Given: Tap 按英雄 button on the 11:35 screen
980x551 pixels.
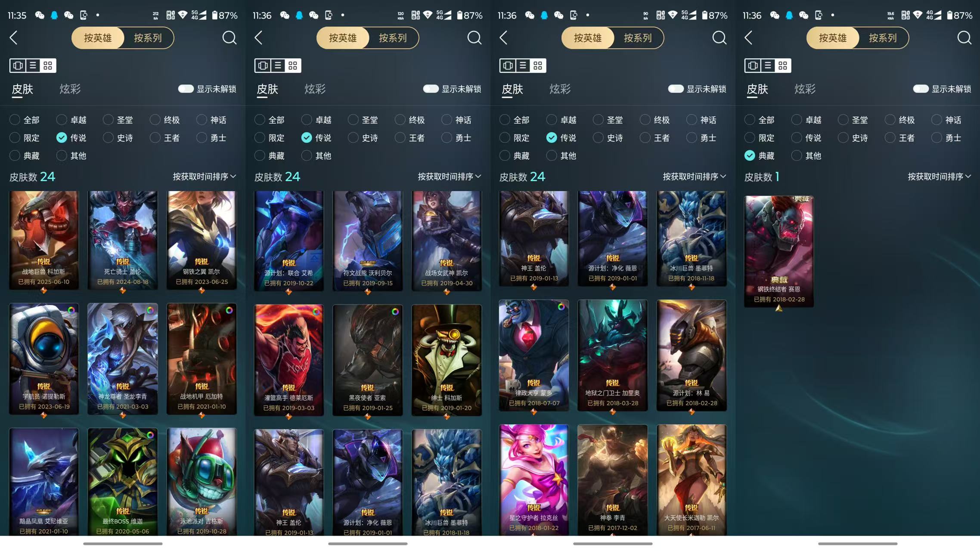Looking at the screenshot, I should (x=98, y=38).
